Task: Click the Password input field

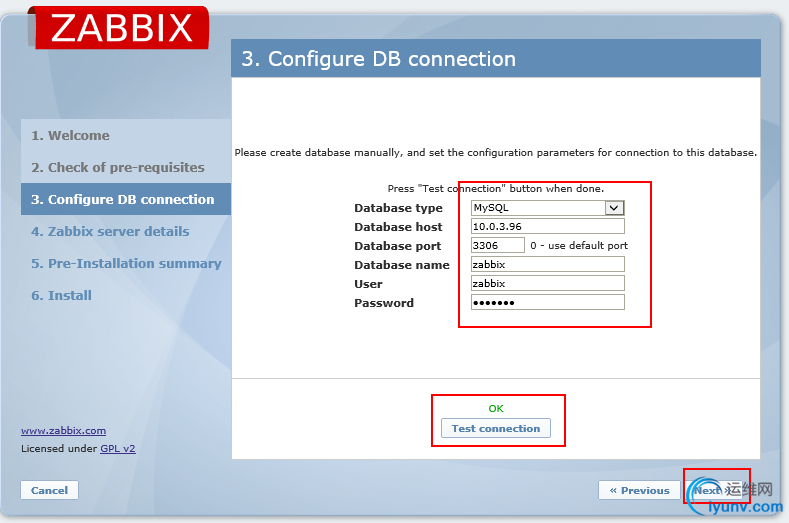Action: [547, 302]
